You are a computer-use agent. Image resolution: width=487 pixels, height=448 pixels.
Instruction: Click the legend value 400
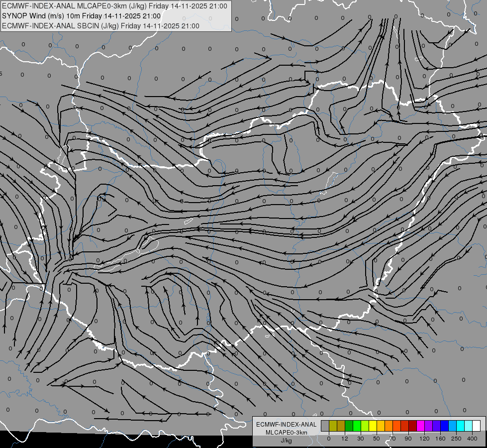472,439
